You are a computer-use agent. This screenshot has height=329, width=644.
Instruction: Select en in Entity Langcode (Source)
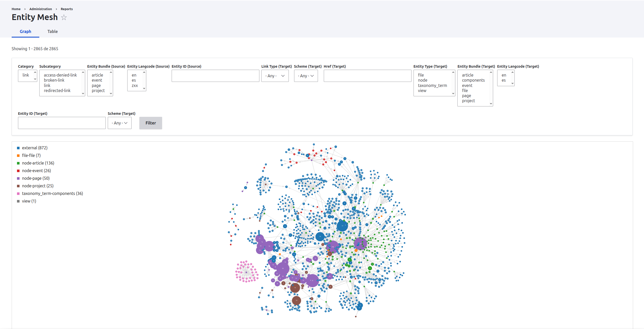134,75
